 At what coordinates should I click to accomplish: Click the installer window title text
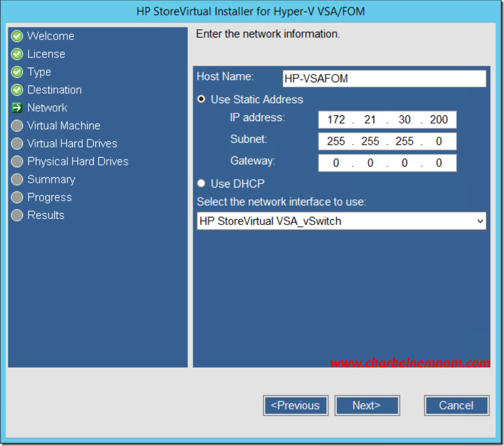(x=251, y=11)
